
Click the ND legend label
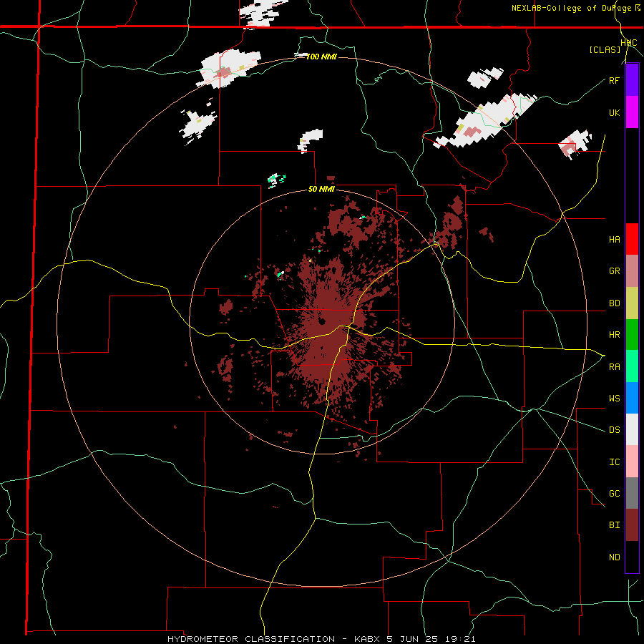(x=614, y=557)
